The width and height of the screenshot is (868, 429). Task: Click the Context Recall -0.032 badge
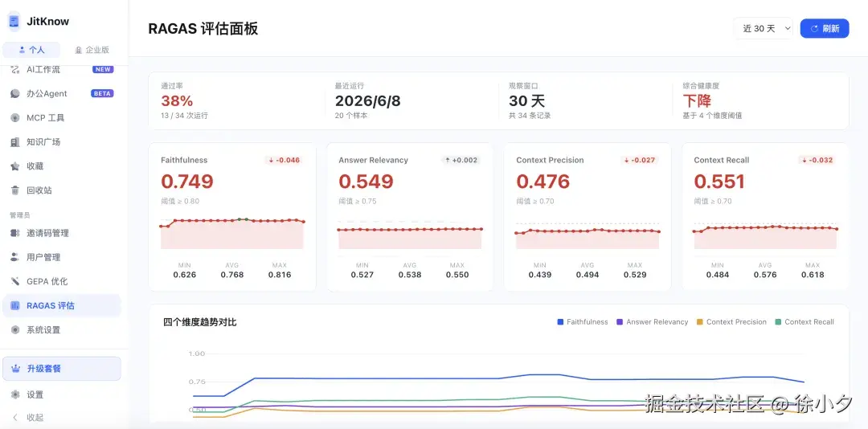pos(817,161)
